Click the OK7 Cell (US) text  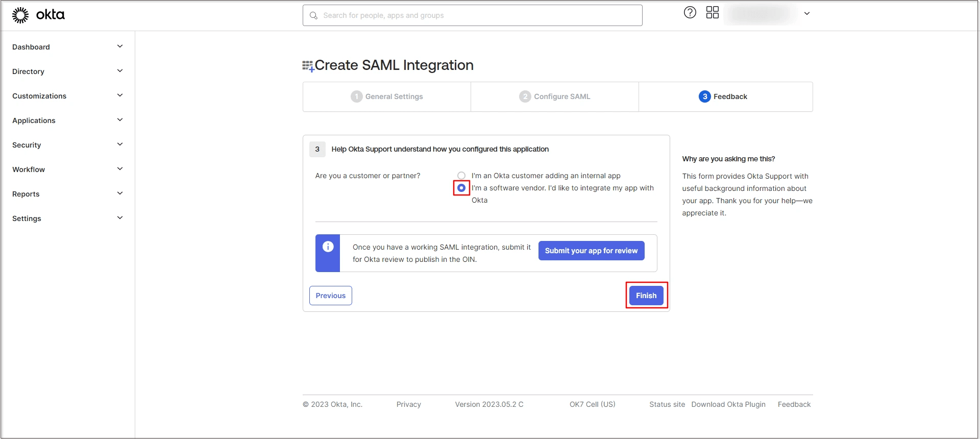click(593, 404)
